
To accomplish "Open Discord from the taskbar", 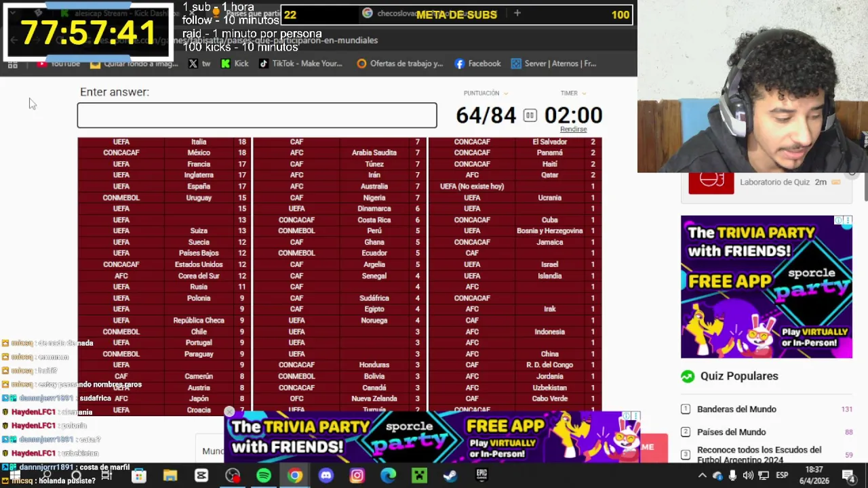I will (325, 476).
